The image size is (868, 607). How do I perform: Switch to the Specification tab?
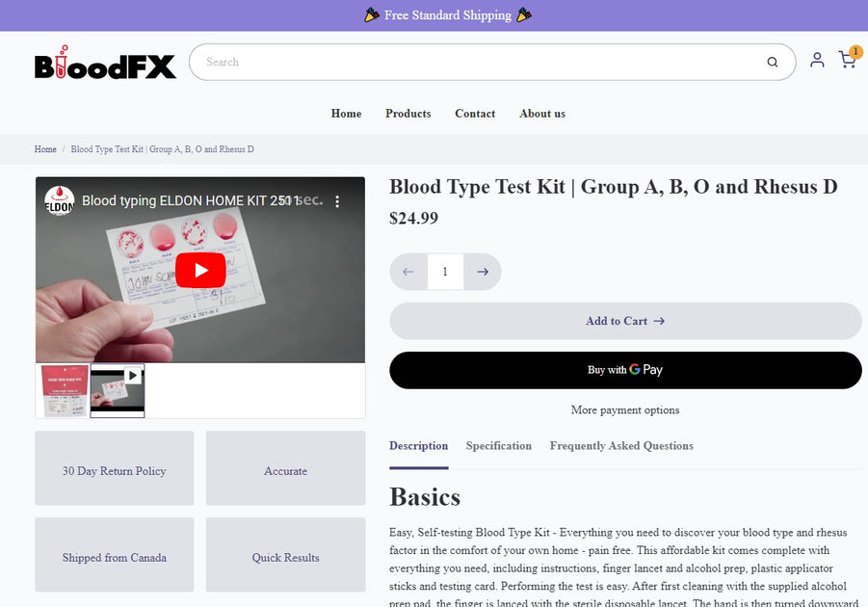click(499, 445)
